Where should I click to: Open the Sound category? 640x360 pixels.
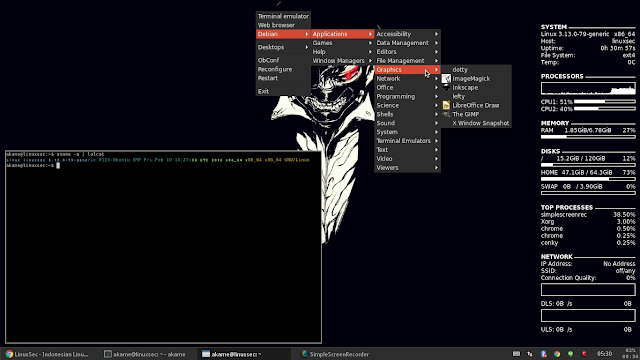pos(407,123)
